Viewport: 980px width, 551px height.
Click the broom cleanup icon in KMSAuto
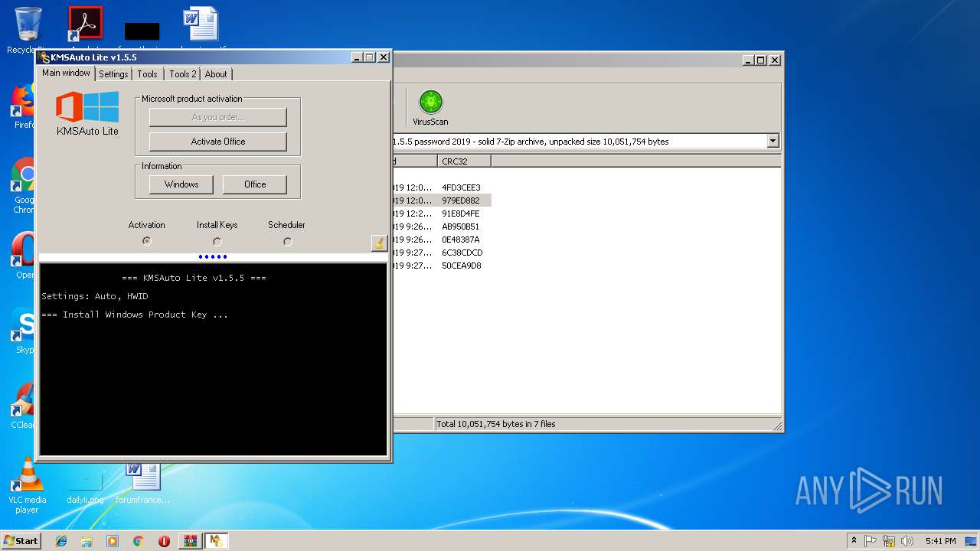378,243
